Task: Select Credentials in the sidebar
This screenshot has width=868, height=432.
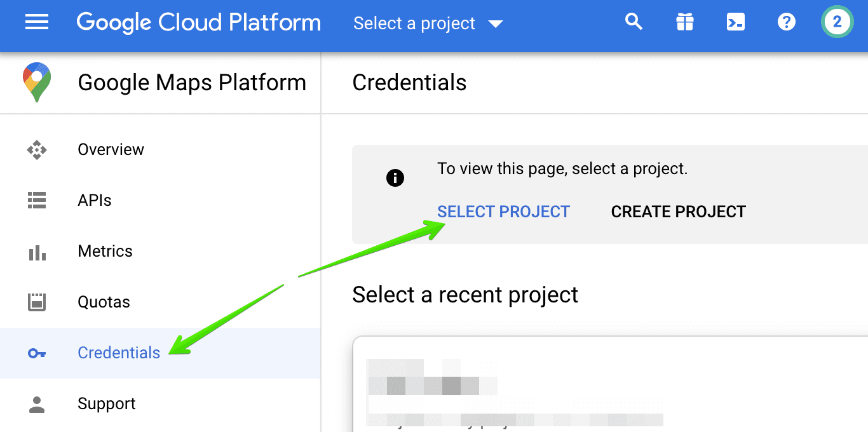Action: tap(119, 353)
